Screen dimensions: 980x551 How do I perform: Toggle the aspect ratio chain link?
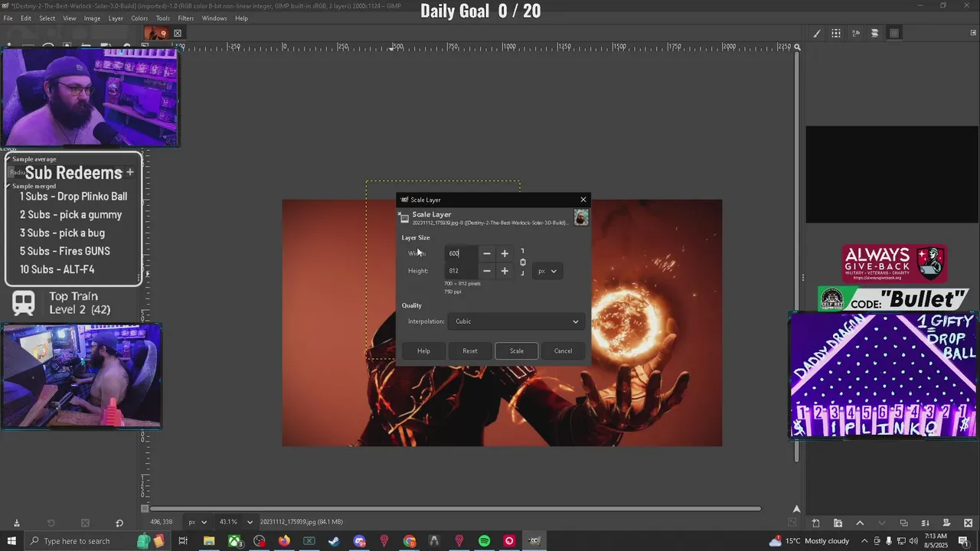523,262
